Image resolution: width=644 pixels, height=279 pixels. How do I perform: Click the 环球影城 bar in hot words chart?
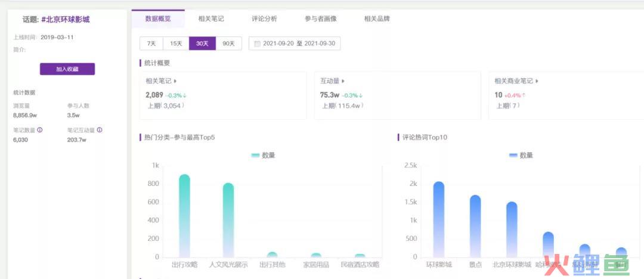(x=439, y=220)
